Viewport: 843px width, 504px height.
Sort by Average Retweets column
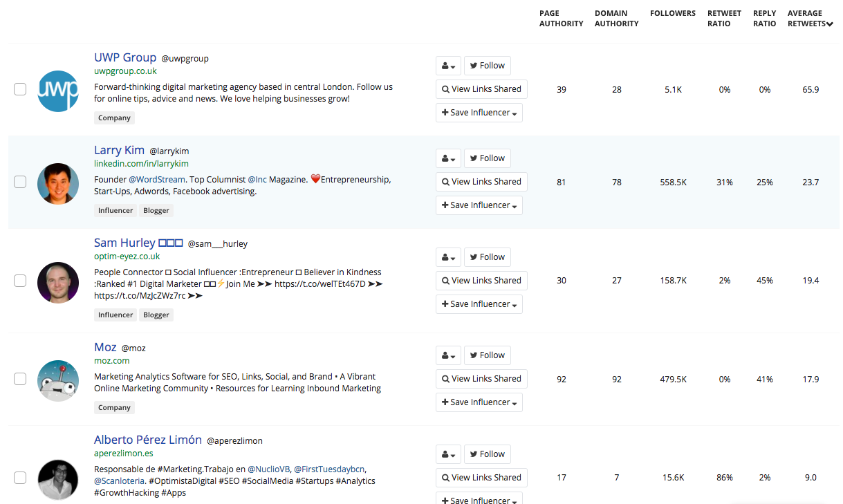pyautogui.click(x=810, y=19)
